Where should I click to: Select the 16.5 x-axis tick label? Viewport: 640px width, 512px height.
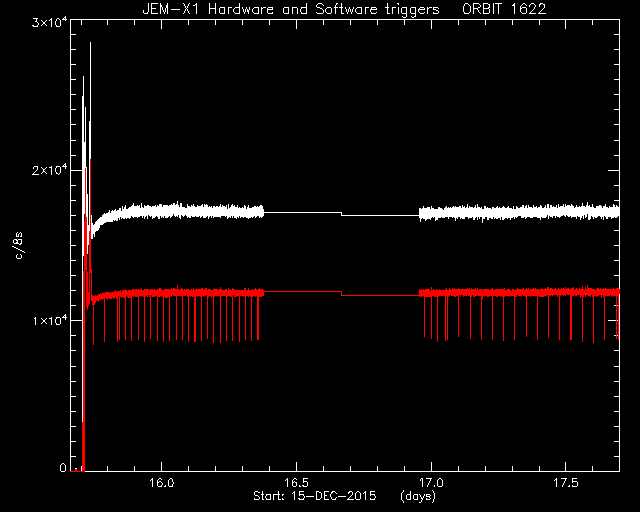(x=296, y=483)
